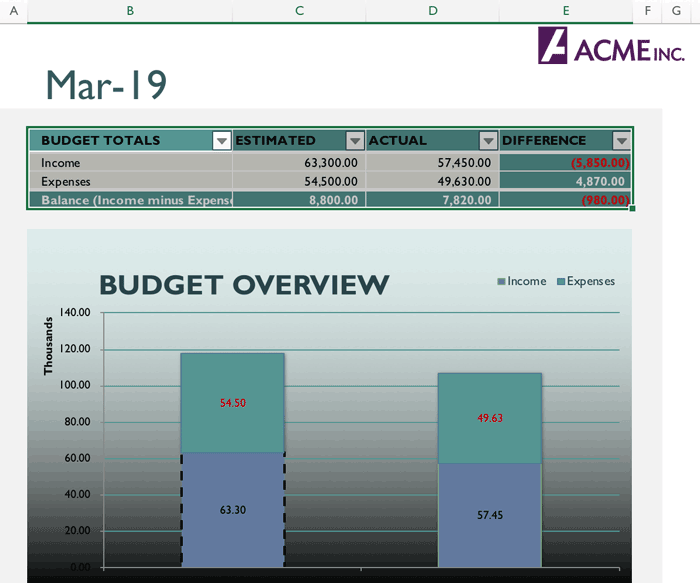Image resolution: width=700 pixels, height=583 pixels.
Task: Click the Mar-19 title cell
Action: coord(106,86)
